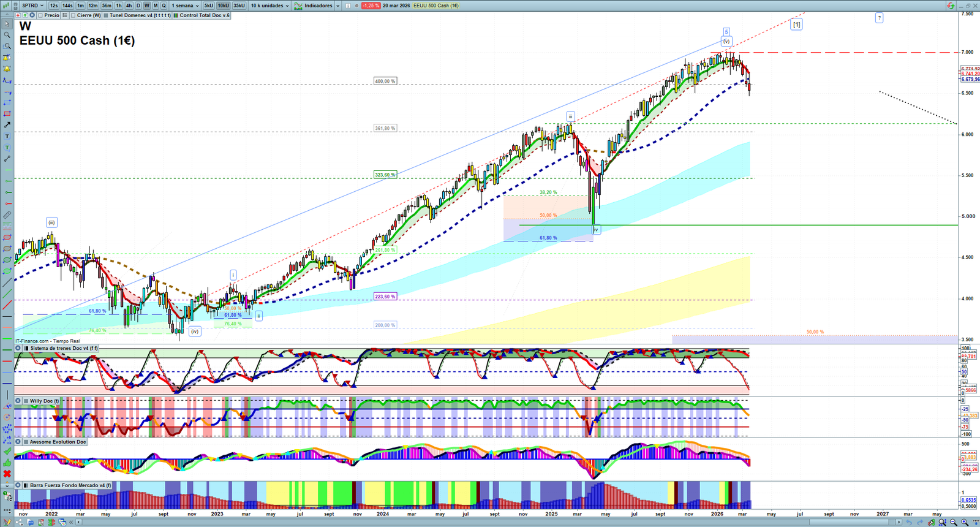Image resolution: width=980 pixels, height=527 pixels.
Task: Switch to the 1h timeframe
Action: 119,6
